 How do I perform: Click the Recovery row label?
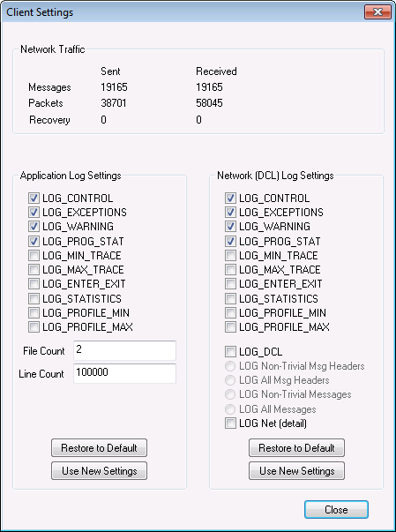tap(49, 120)
